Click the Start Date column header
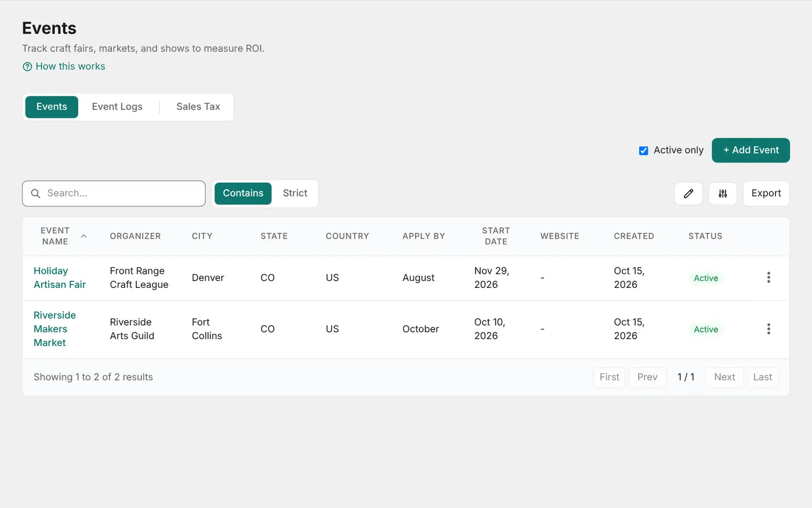This screenshot has width=812, height=508. (x=496, y=236)
